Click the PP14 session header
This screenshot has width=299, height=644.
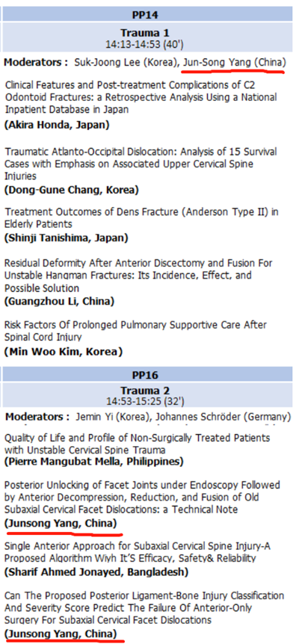(x=146, y=15)
